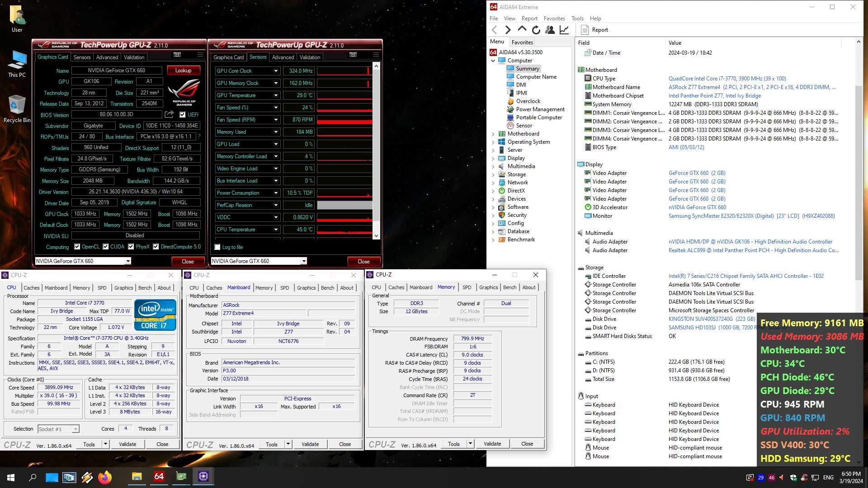The width and height of the screenshot is (868, 488).
Task: Switch to SPD tab in CPU-Z Memory window
Action: pyautogui.click(x=467, y=287)
